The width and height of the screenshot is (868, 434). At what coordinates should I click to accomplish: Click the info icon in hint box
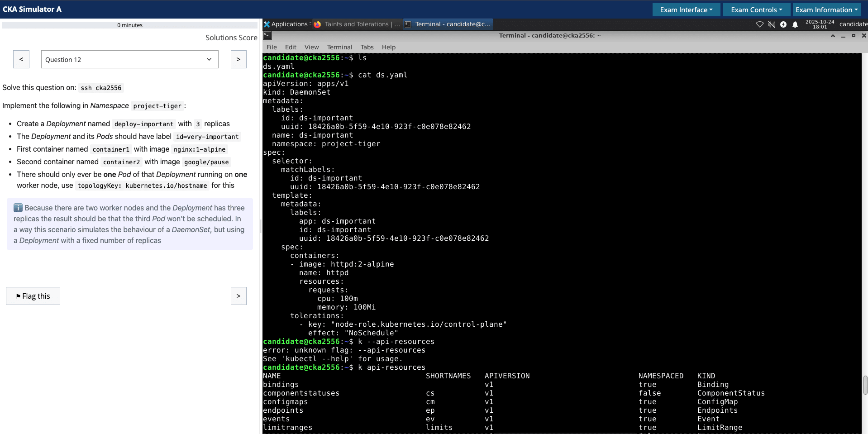pyautogui.click(x=18, y=208)
